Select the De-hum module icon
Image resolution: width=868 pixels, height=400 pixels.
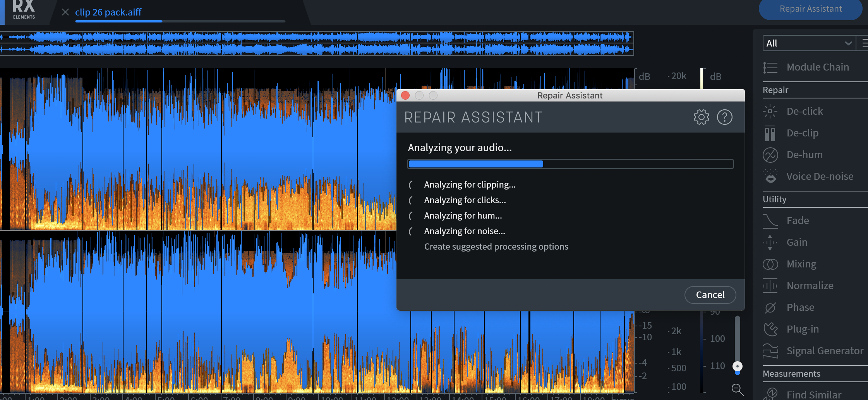point(770,155)
